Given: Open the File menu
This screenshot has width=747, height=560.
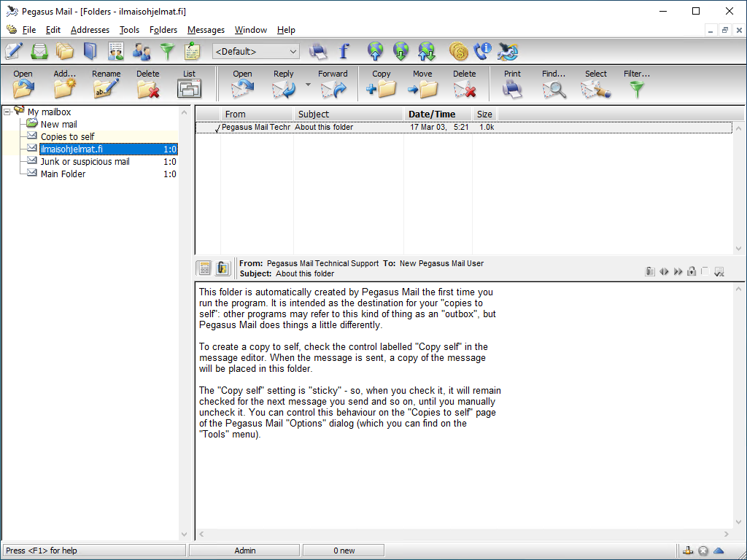Looking at the screenshot, I should coord(29,30).
